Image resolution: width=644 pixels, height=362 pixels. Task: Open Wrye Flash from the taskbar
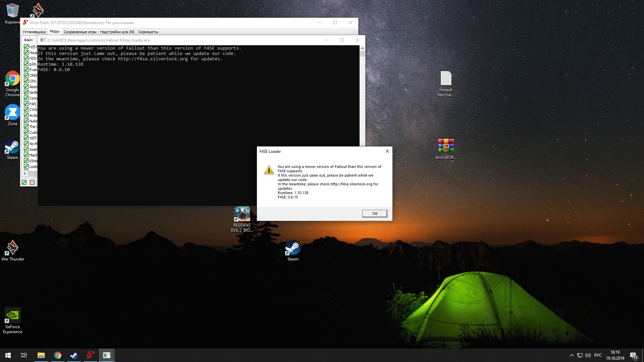click(x=91, y=355)
